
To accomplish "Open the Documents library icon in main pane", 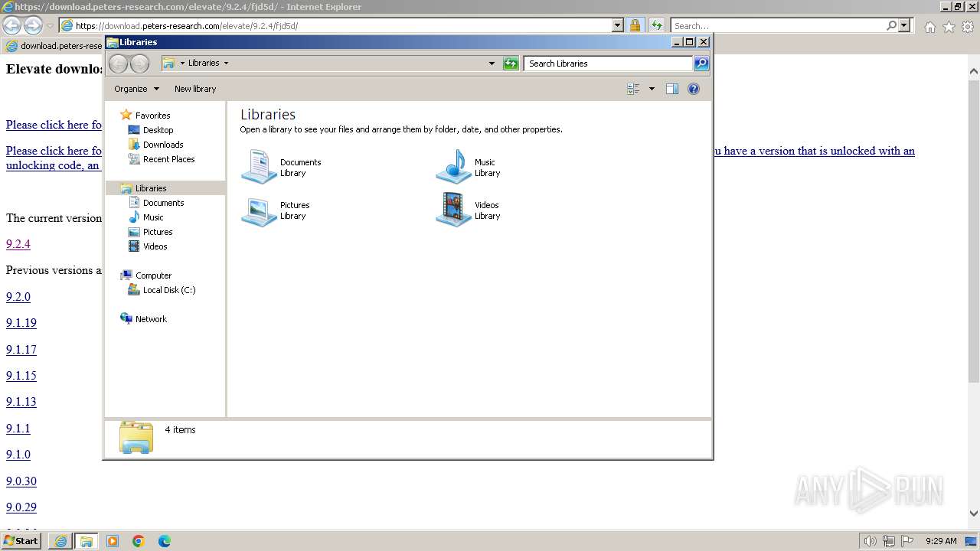I will [x=259, y=167].
